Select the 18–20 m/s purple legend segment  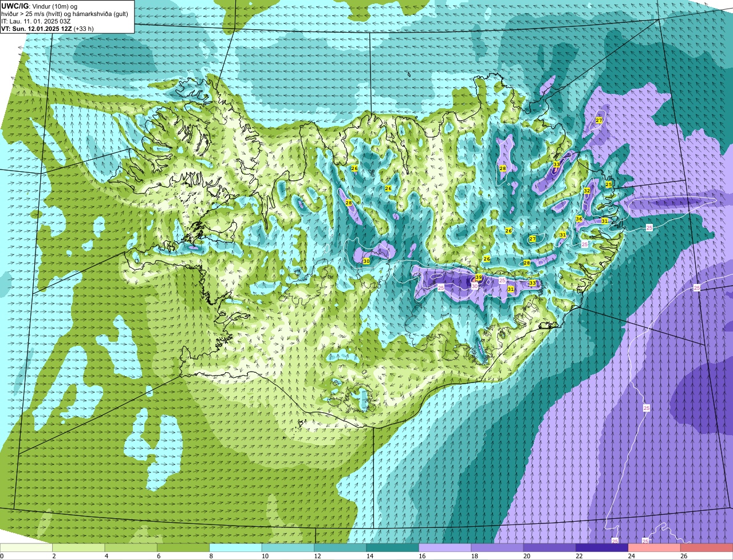pos(498,548)
